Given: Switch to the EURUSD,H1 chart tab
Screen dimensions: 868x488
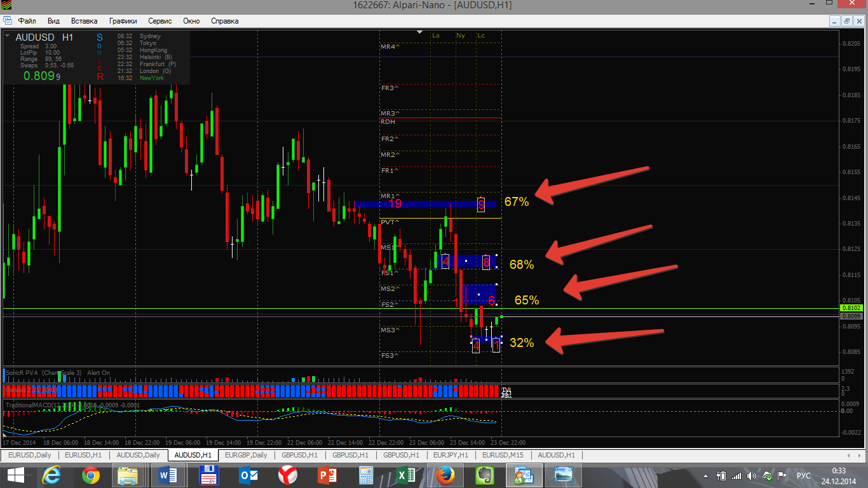Looking at the screenshot, I should click(83, 455).
